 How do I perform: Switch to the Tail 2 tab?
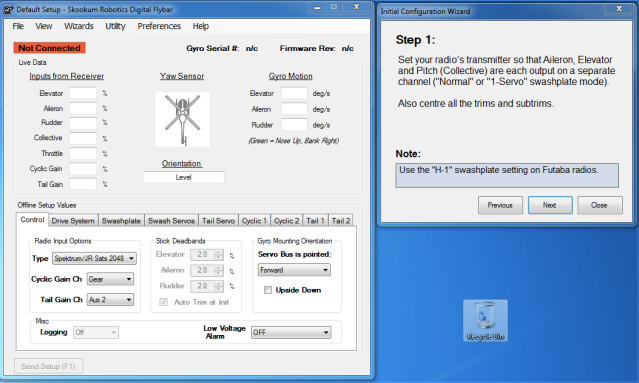341,220
